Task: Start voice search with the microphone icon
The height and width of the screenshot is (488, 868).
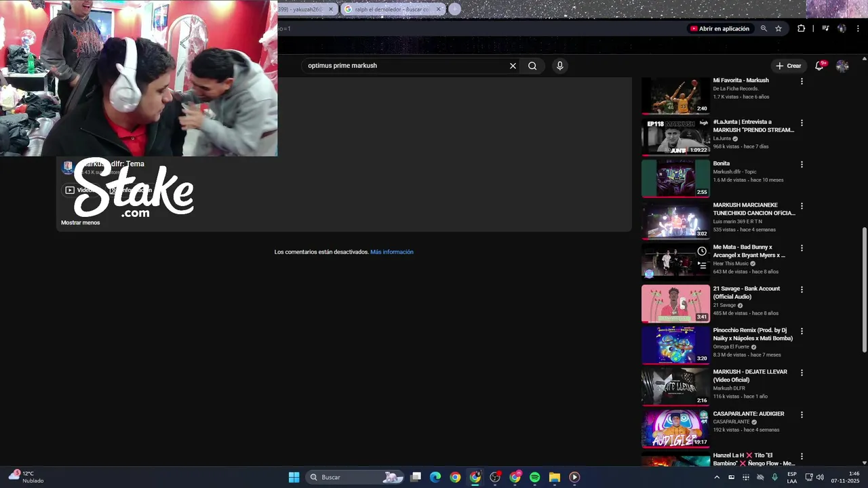Action: (x=559, y=66)
